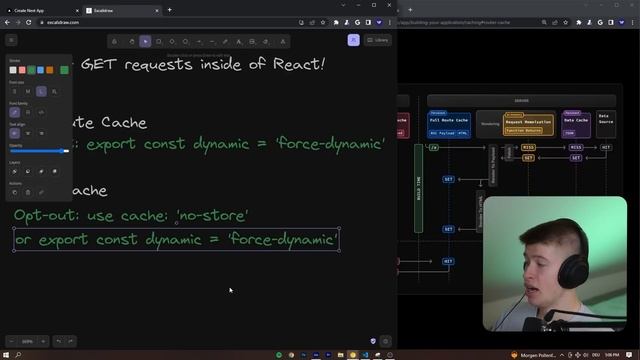Set font size to M

point(28,91)
